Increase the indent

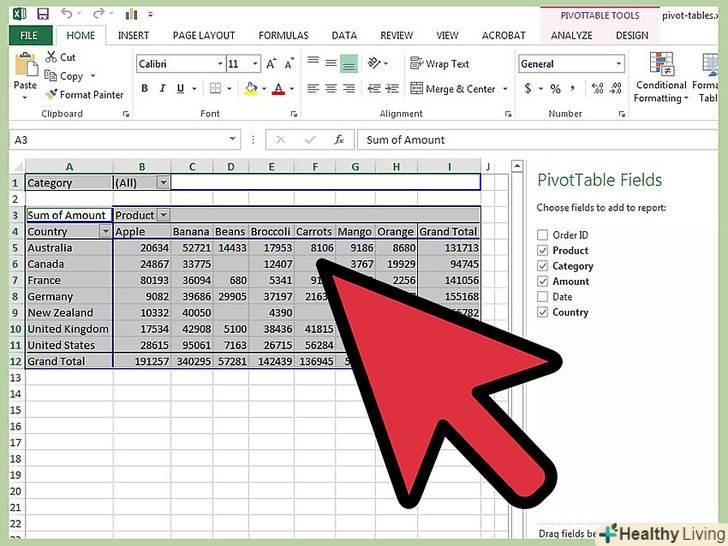coord(392,88)
